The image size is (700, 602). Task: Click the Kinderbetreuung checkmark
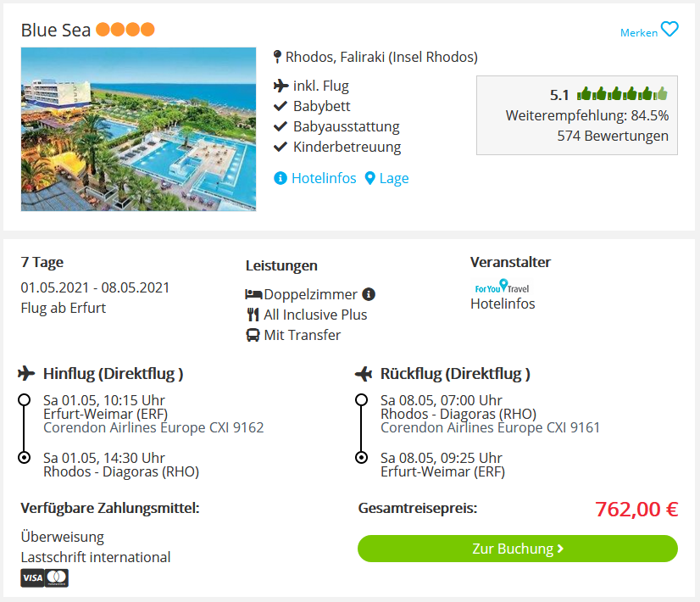(x=280, y=147)
